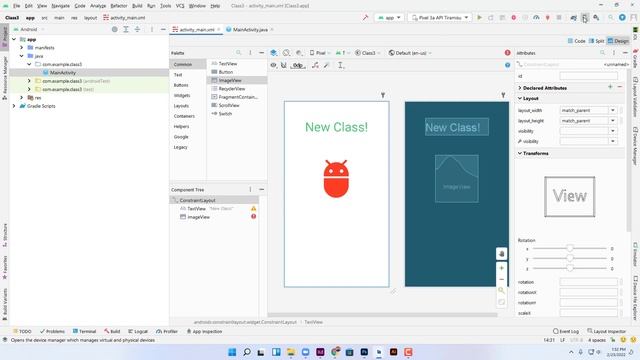Click the Orientation for Preview icon
This screenshot has width=640, height=360.
[287, 53]
